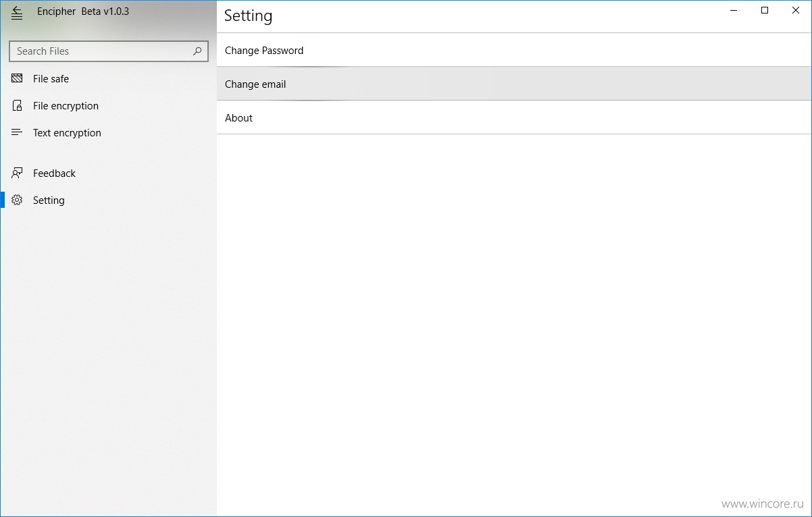Maximize the Encipher window
Image resolution: width=812 pixels, height=517 pixels.
[765, 10]
